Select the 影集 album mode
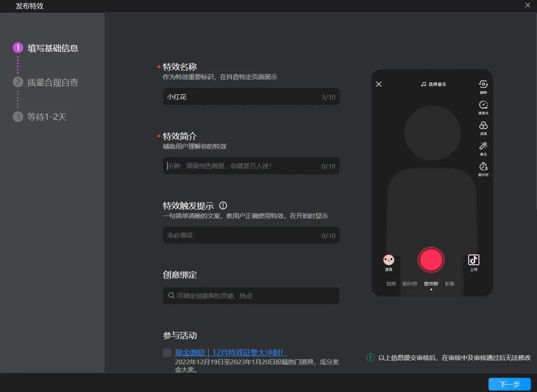537x392 pixels. [450, 284]
